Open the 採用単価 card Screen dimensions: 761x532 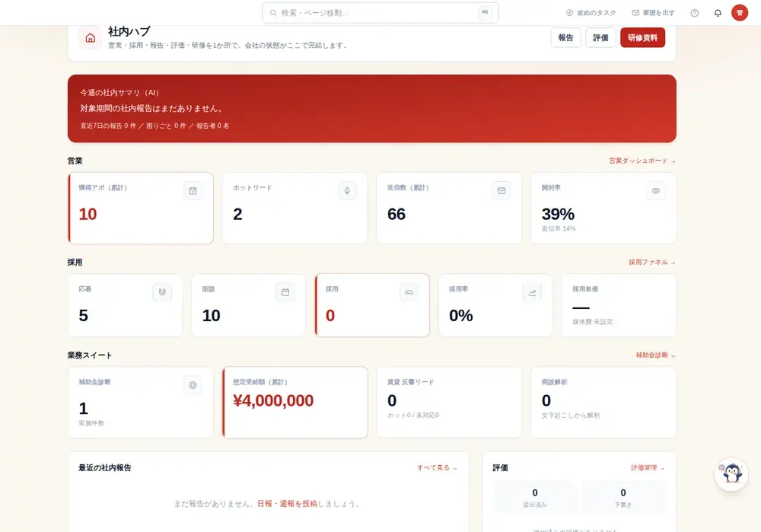tap(619, 305)
